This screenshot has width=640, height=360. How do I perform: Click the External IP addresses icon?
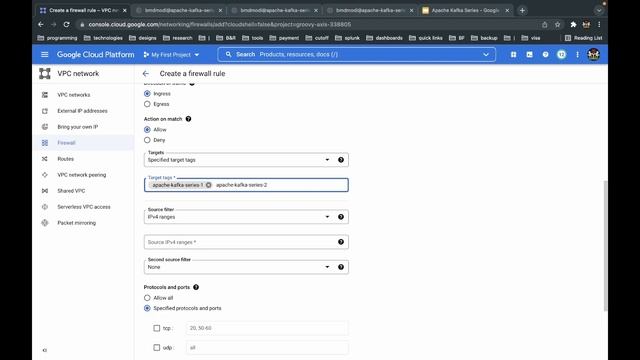click(x=44, y=111)
